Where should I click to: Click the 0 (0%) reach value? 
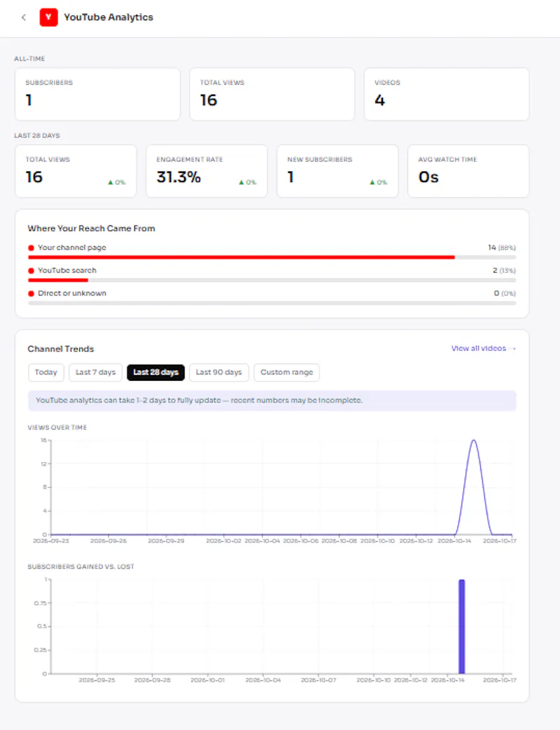505,293
